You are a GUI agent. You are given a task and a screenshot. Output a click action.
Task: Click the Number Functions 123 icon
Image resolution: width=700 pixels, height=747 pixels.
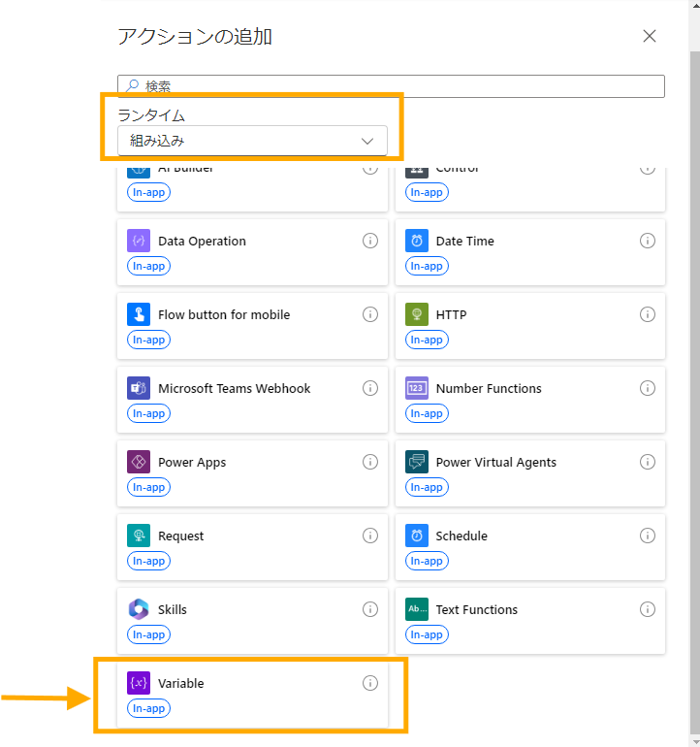click(417, 388)
